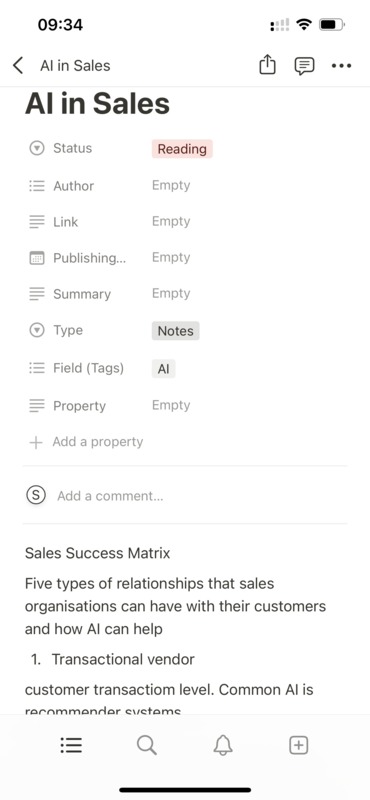The image size is (370, 800).
Task: Click the Publishing date calendar icon
Action: (37, 258)
